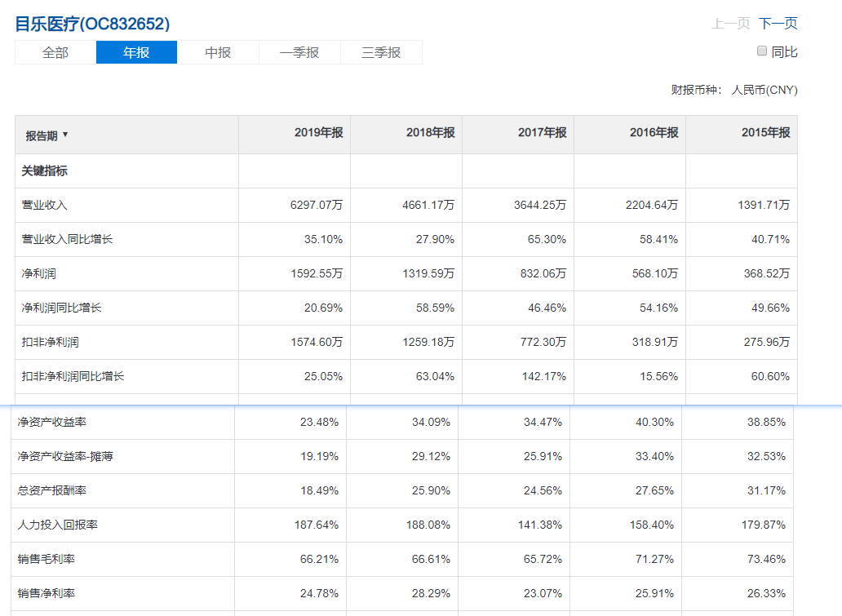Show the 三季报 report tab
Image resolution: width=842 pixels, height=616 pixels.
pos(381,52)
